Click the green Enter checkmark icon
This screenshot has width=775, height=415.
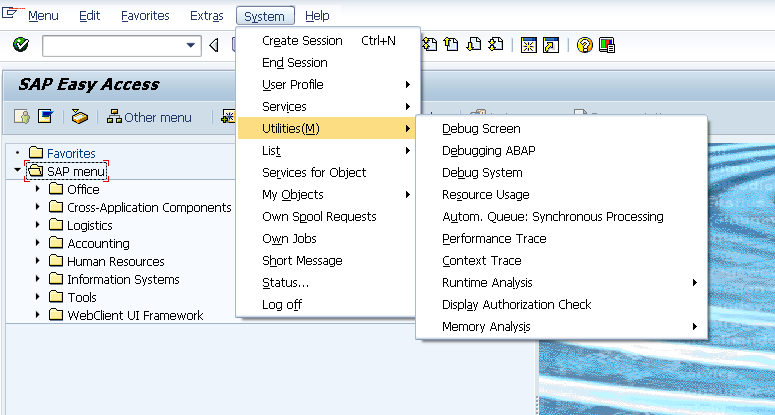[21, 45]
